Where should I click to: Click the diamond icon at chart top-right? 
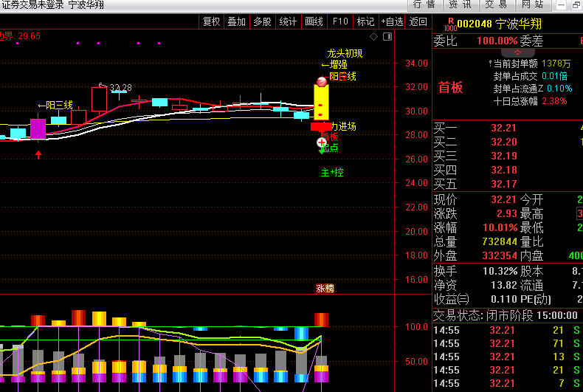click(x=374, y=35)
